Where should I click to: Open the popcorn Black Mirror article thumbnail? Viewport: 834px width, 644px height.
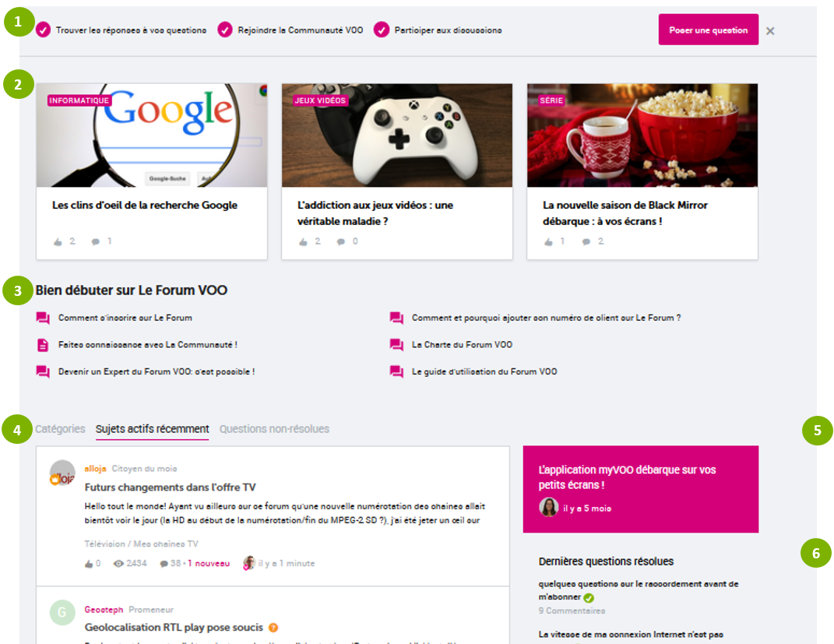pyautogui.click(x=642, y=135)
